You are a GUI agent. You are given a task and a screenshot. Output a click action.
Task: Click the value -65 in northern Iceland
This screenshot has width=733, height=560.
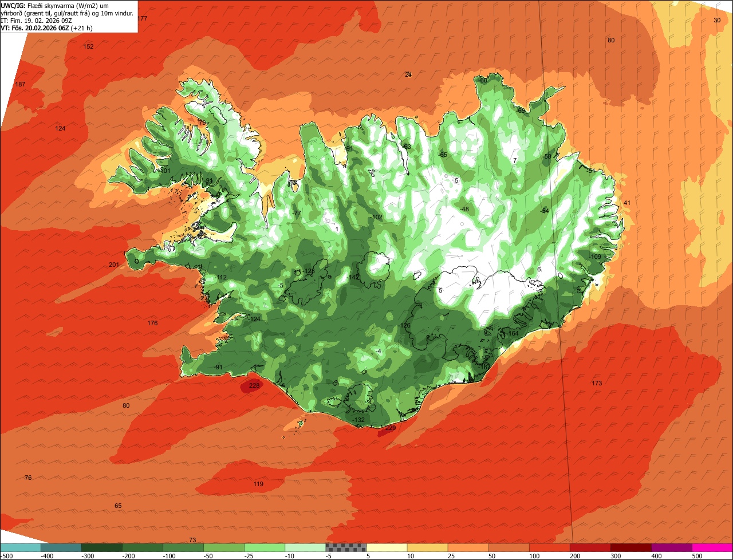(x=442, y=155)
